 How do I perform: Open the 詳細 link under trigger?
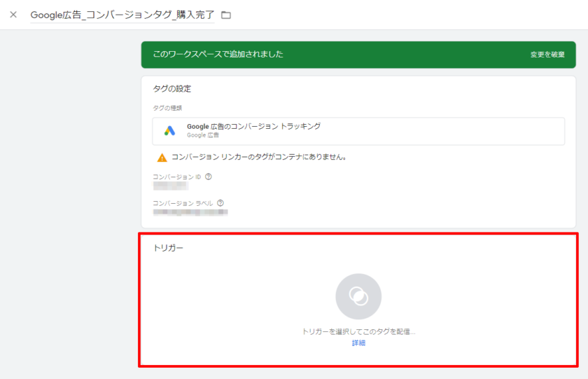358,343
